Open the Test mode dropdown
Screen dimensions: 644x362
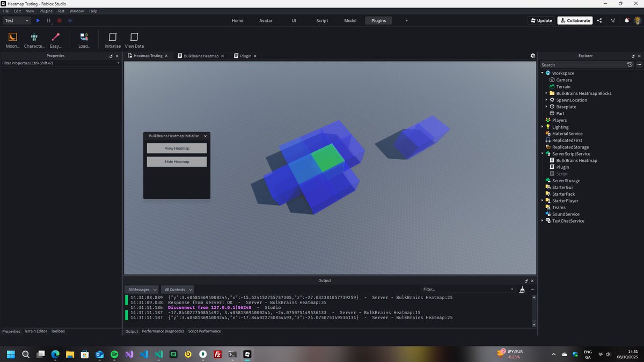pos(17,20)
